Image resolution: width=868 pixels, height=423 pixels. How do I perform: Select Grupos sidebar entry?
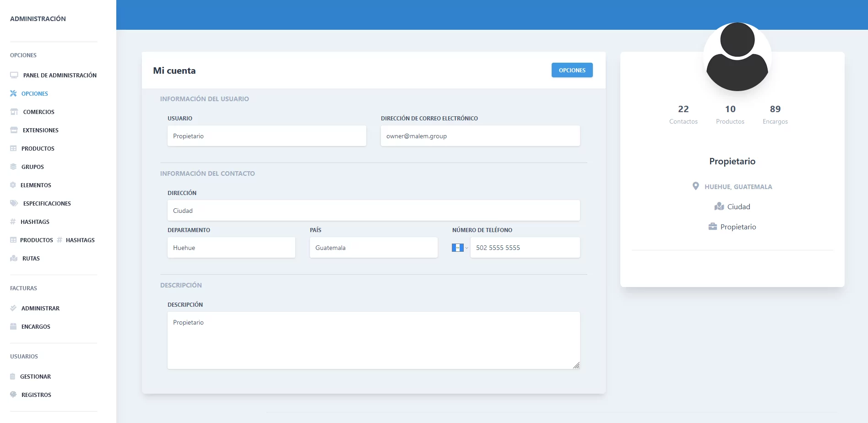33,167
